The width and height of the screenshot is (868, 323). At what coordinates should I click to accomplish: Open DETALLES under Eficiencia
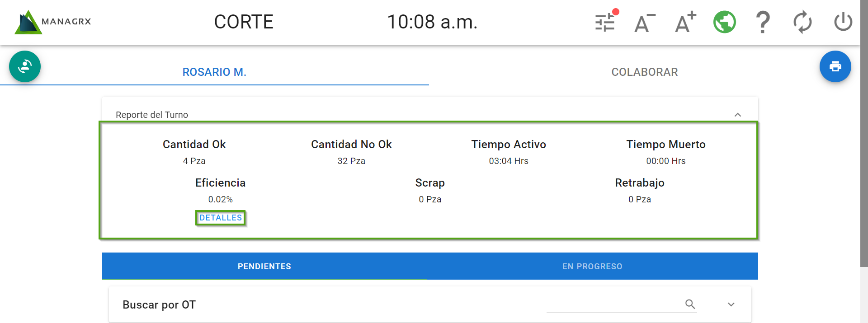pos(221,218)
